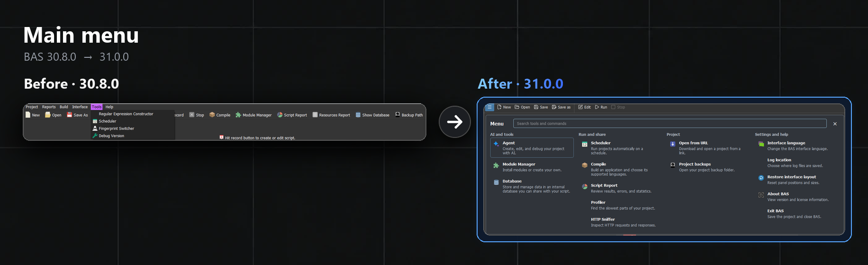The width and height of the screenshot is (868, 265).
Task: Click the 'Before · 30.8.0' caption
Action: tap(72, 84)
